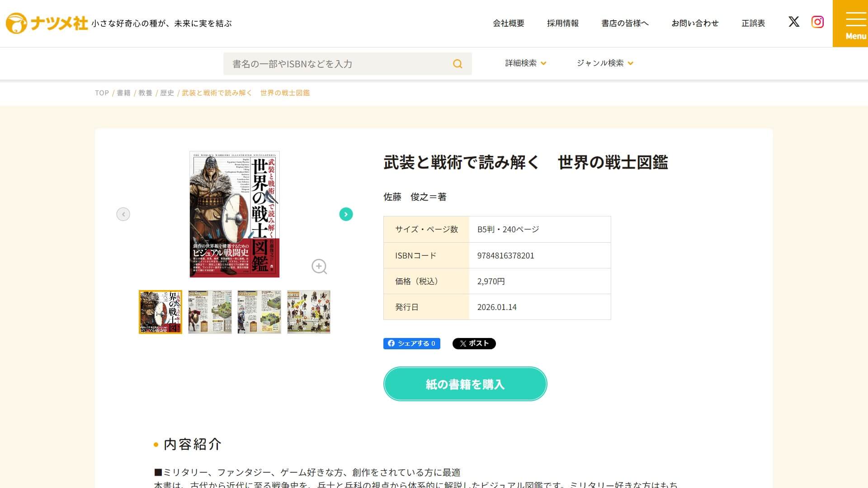Go to お問い合わせ page
The height and width of the screenshot is (488, 868).
pos(695,23)
